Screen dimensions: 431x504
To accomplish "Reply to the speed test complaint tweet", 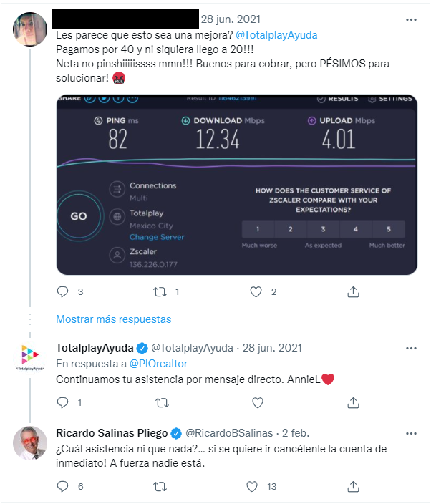I will 62,291.
